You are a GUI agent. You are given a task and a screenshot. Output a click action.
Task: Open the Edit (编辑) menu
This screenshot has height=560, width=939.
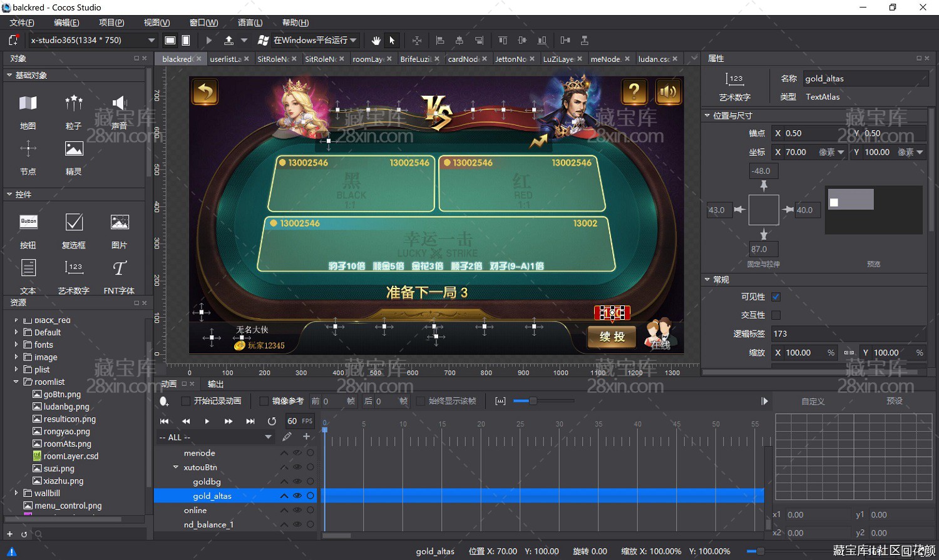coord(66,23)
